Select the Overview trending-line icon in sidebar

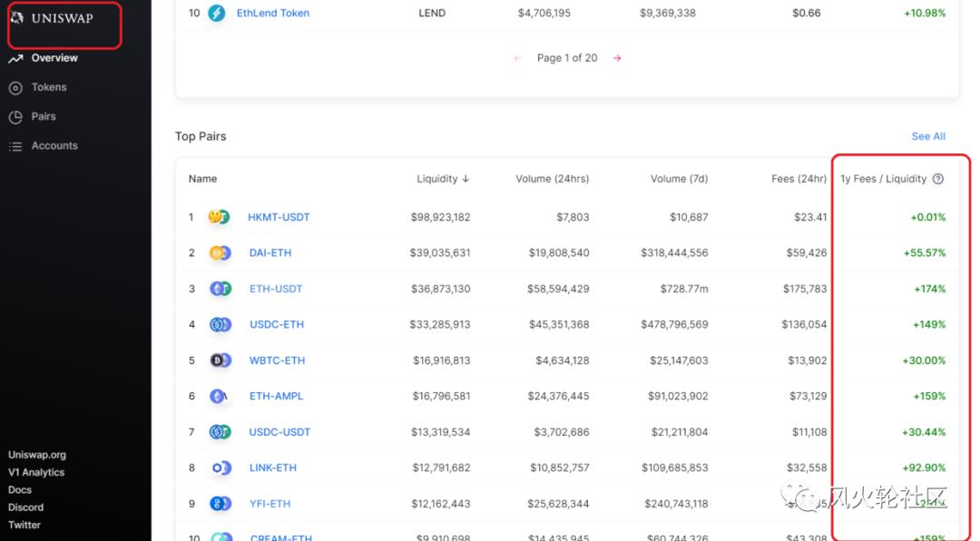pyautogui.click(x=16, y=57)
